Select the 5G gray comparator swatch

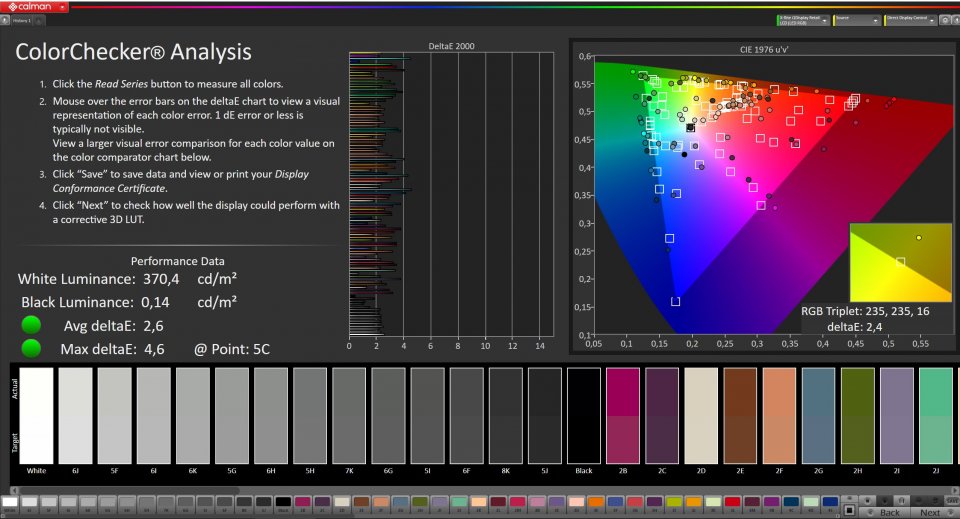(232, 416)
